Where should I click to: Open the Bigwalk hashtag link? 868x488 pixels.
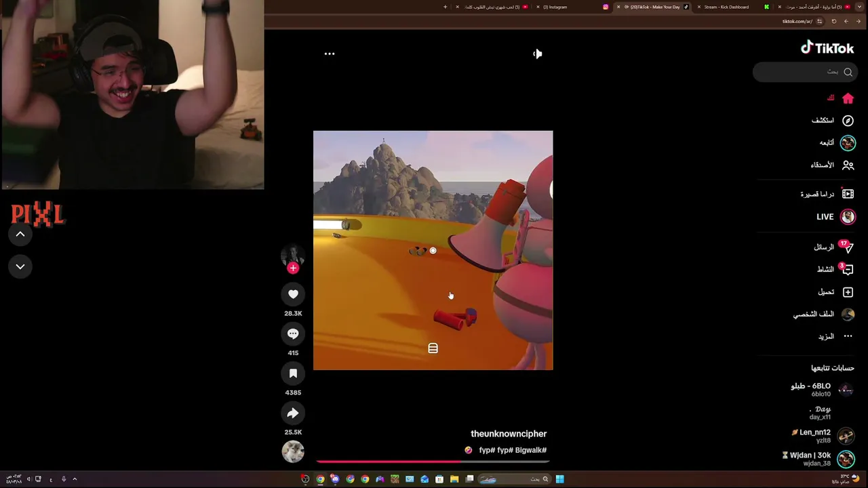pos(530,450)
